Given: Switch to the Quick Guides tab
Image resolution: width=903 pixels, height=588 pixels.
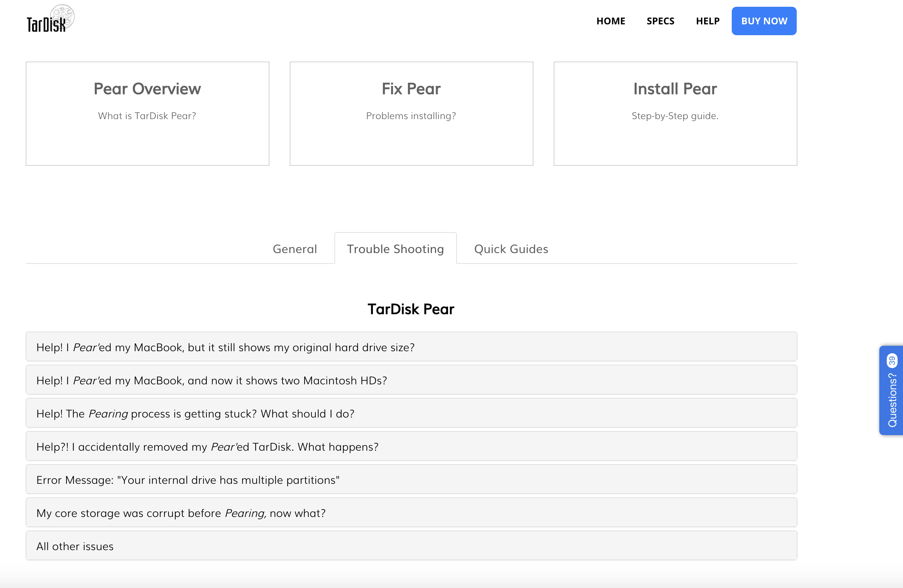Looking at the screenshot, I should 511,249.
